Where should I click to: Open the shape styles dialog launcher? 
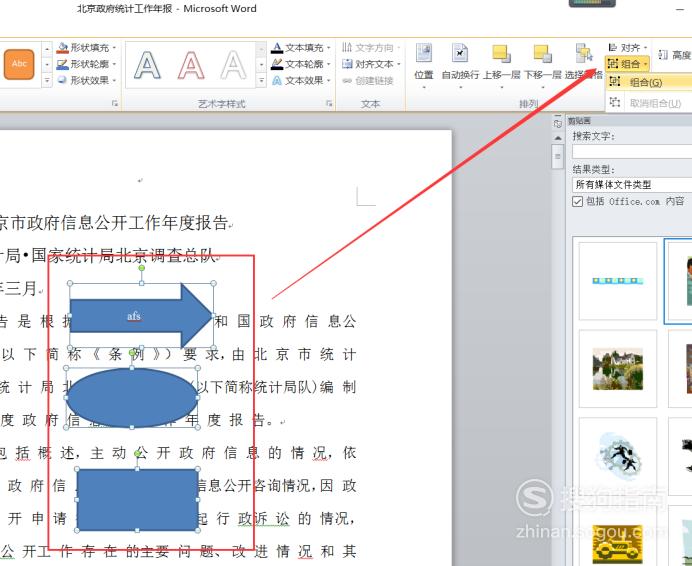coord(115,103)
